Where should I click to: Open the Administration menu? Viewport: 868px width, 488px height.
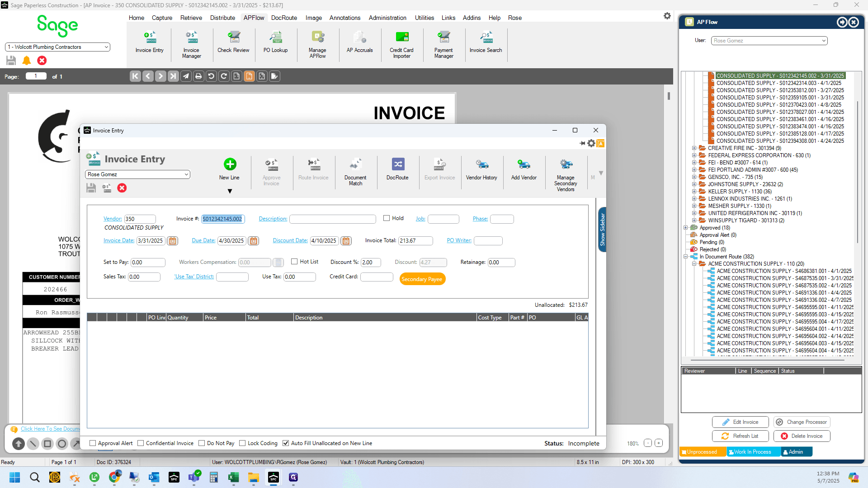[387, 18]
